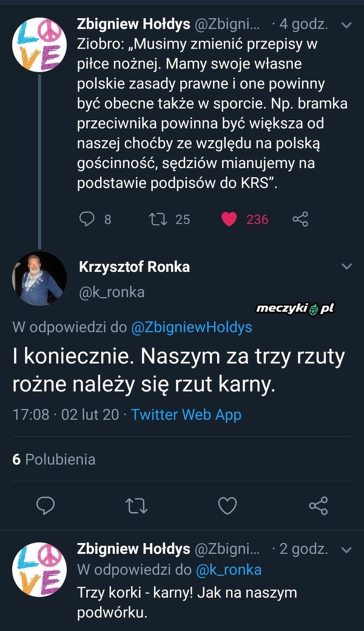The image size is (364, 631).
Task: Retweet Krzysztof Ronka's reply
Action: [x=136, y=505]
